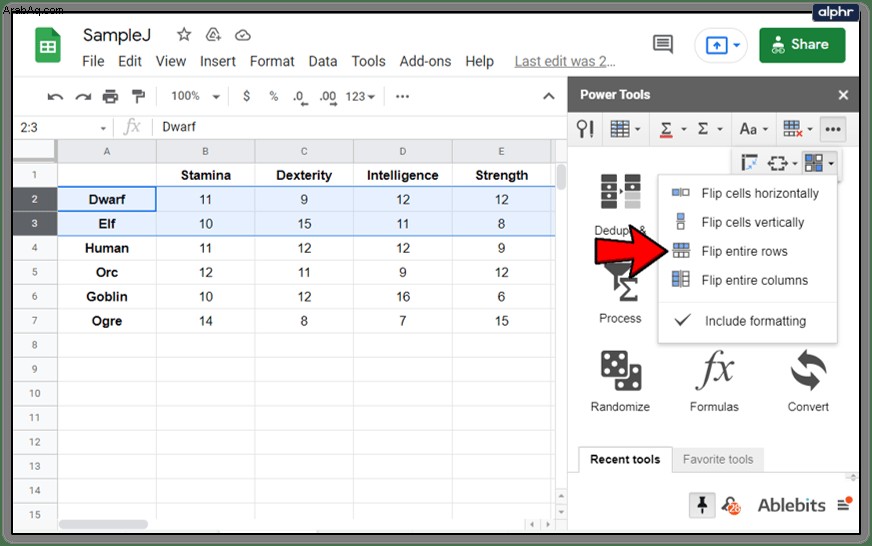The width and height of the screenshot is (872, 546).
Task: Click the Ablebits notifications user icon
Action: point(731,505)
